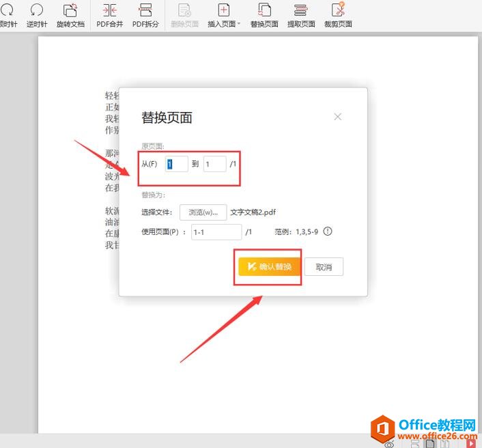Click the 使用页面(P) range field
Viewport: 482px width, 448px height.
pos(216,232)
